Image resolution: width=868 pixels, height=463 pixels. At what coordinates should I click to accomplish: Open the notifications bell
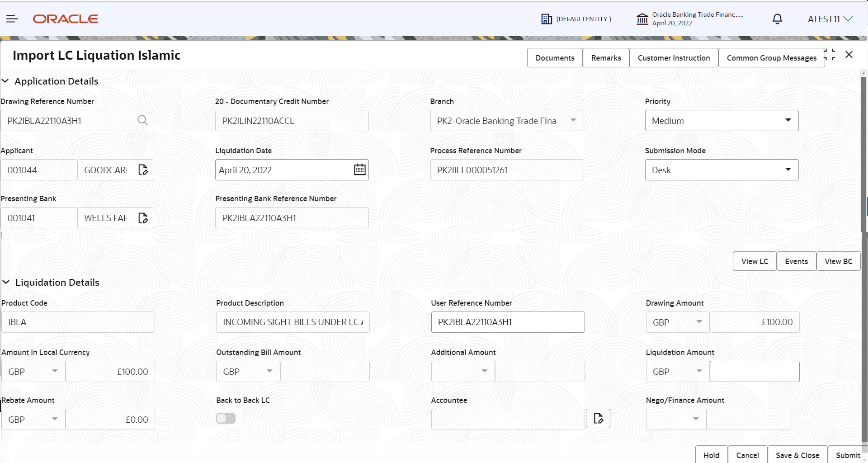tap(777, 19)
